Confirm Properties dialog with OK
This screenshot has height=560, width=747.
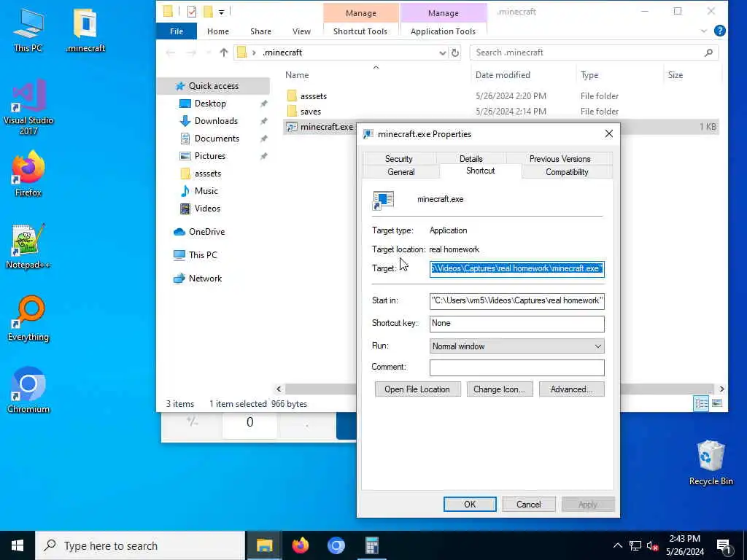[x=470, y=505]
